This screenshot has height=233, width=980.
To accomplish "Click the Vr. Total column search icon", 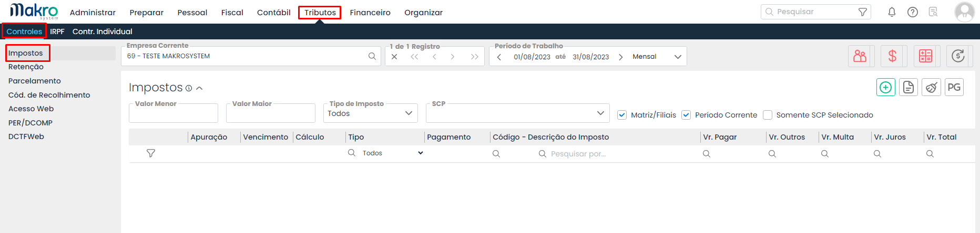I will pos(930,154).
